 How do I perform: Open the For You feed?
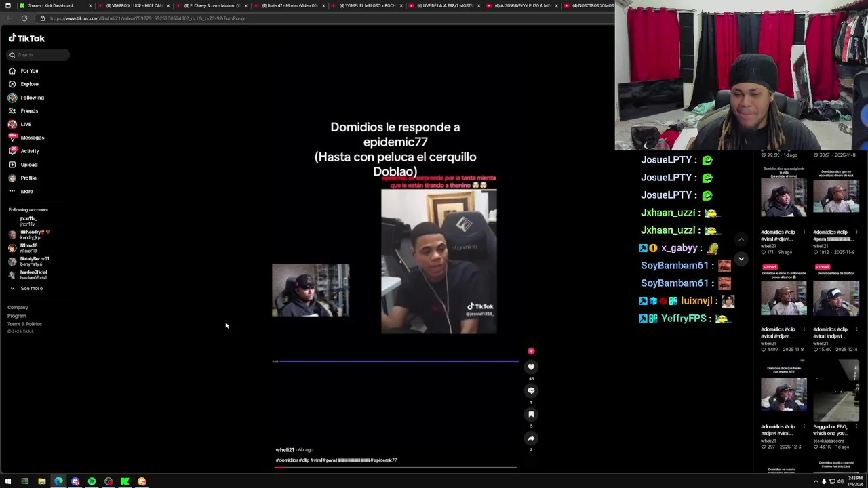point(29,70)
